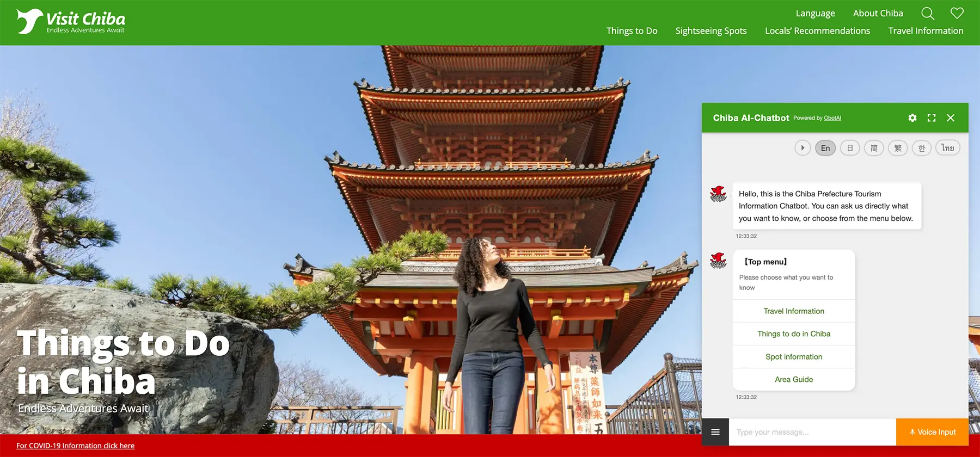Image resolution: width=980 pixels, height=457 pixels.
Task: Close the Chiba AI-Chatbot panel
Action: point(951,118)
